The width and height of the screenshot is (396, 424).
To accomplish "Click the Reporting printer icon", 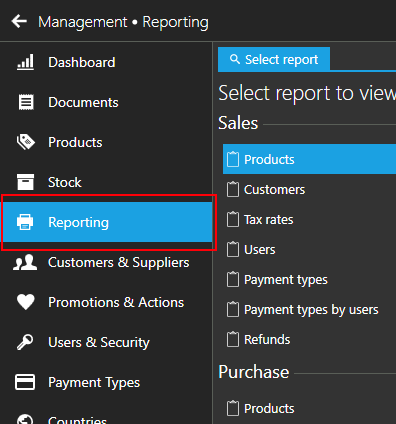I will tap(25, 222).
